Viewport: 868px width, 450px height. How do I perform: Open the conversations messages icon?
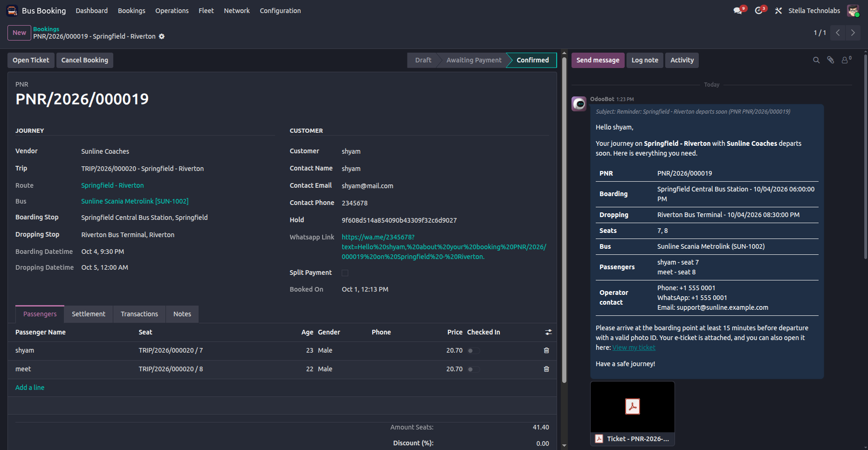click(738, 10)
